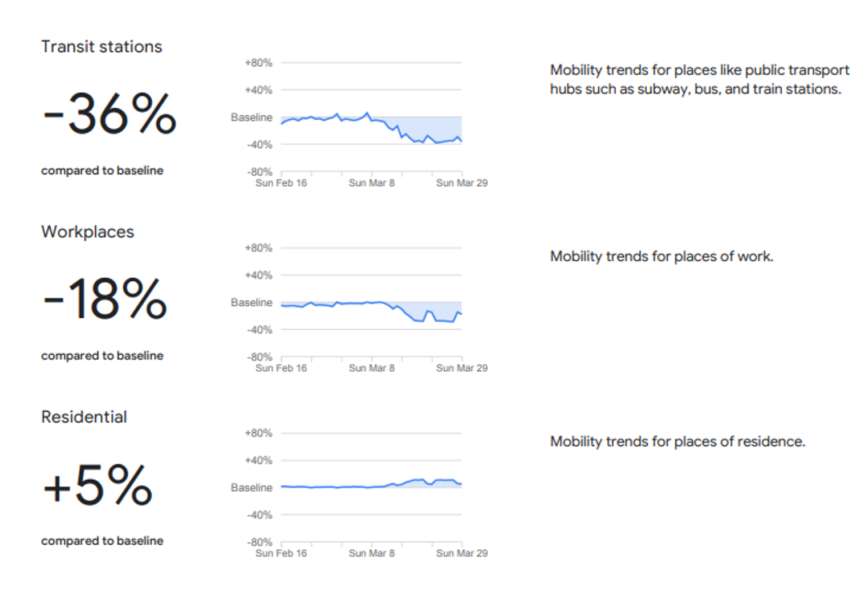
Task: Click 'Sun Mar 29' on the Workplaces chart
Action: tap(462, 368)
